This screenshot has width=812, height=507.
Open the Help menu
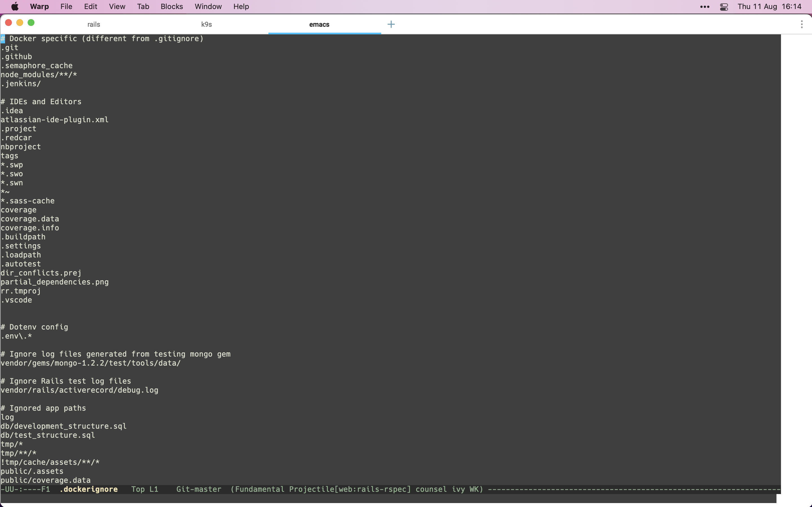click(241, 6)
